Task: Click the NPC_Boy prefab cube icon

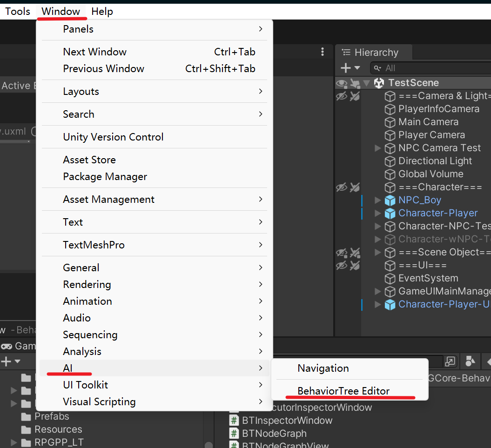Action: pos(390,200)
